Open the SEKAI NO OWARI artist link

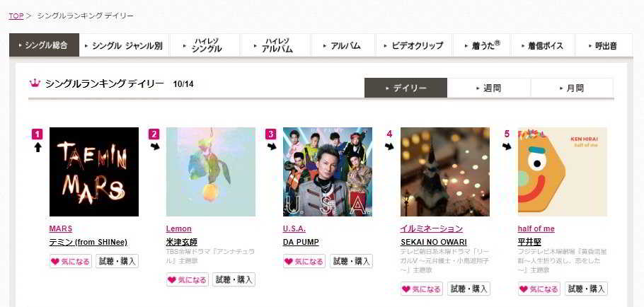(433, 242)
